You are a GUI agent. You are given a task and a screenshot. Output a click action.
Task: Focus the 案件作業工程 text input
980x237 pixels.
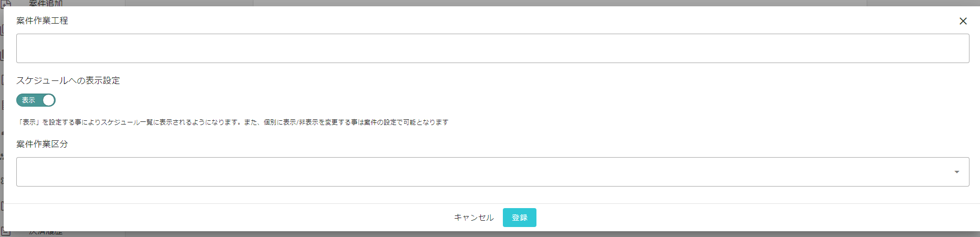point(492,48)
